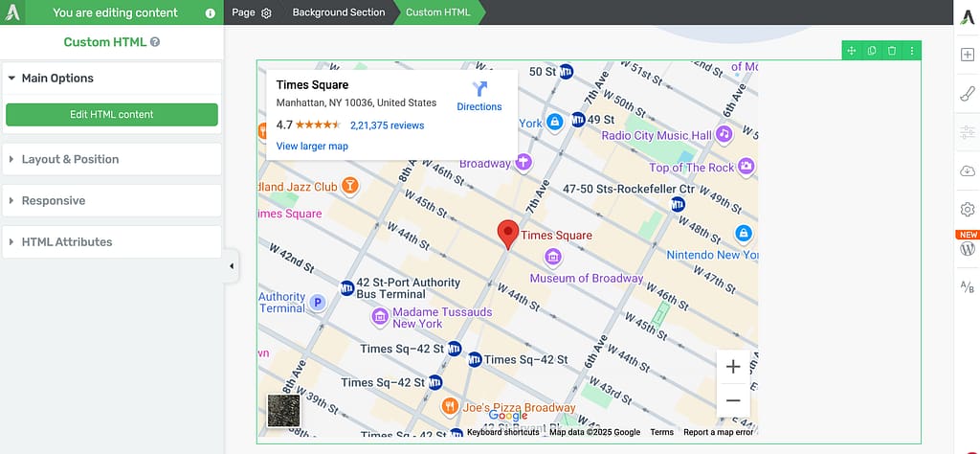Screen dimensions: 980x454
Task: Expand the HTML Attributes section
Action: (x=112, y=242)
